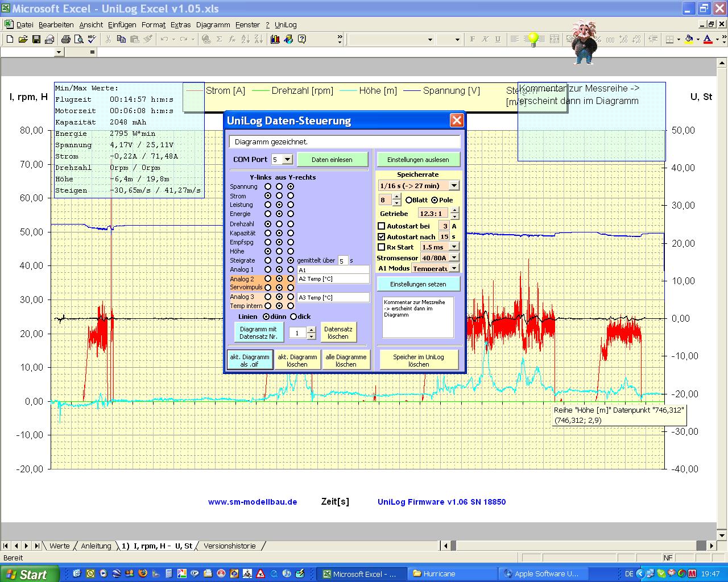
Task: Enable the Autostart bei checkbox
Action: click(x=382, y=226)
